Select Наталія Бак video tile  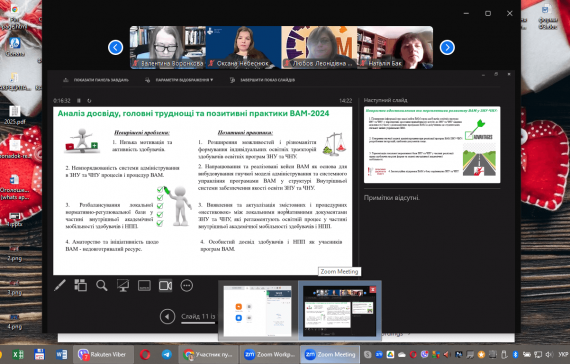coord(395,47)
